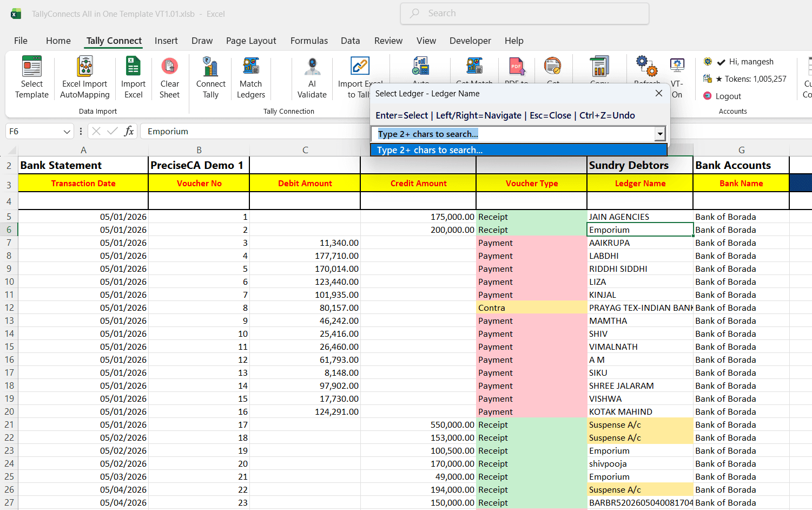
Task: Click the Refresh gears icon
Action: coord(647,67)
